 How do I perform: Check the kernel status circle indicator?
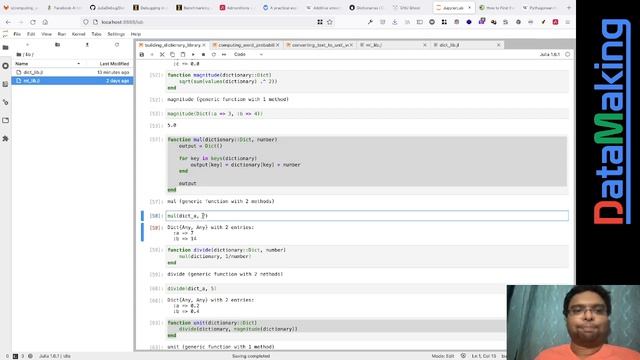coord(567,54)
